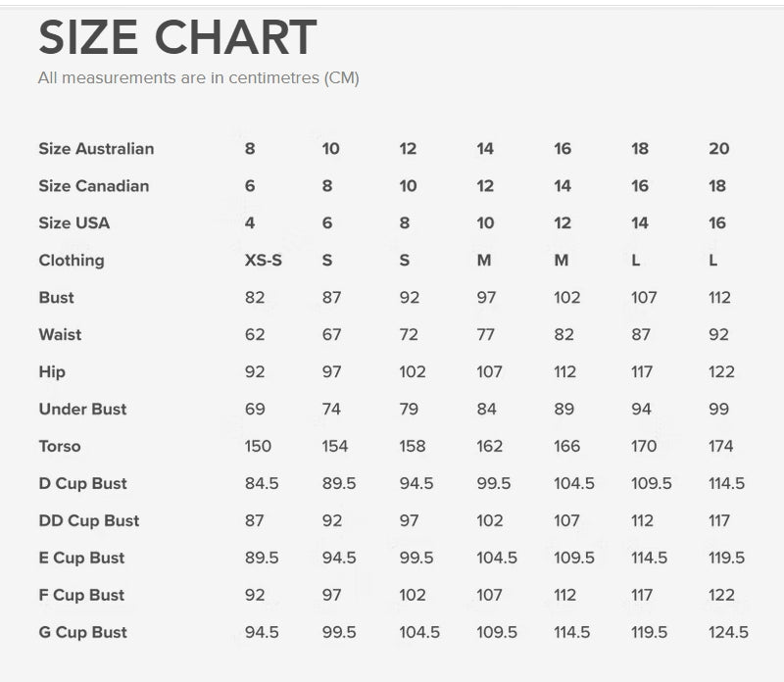This screenshot has width=784, height=682.
Task: Click the E Cup Bust label
Action: click(81, 559)
